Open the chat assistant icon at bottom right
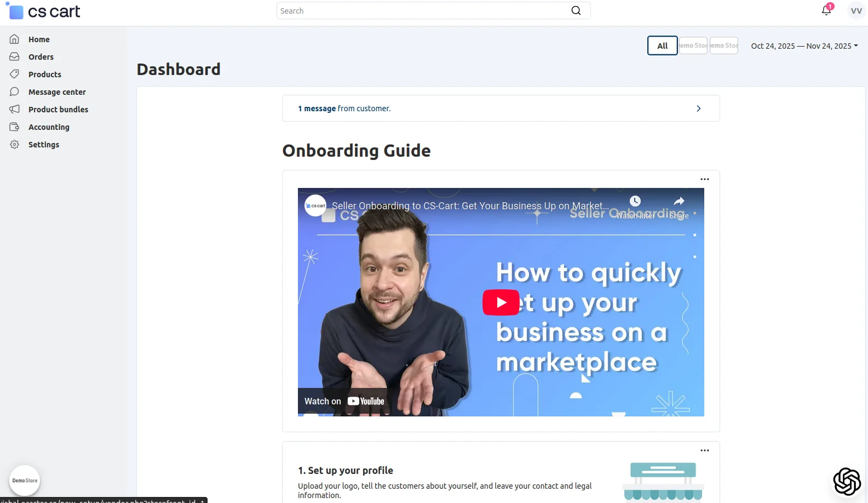 coord(847,482)
